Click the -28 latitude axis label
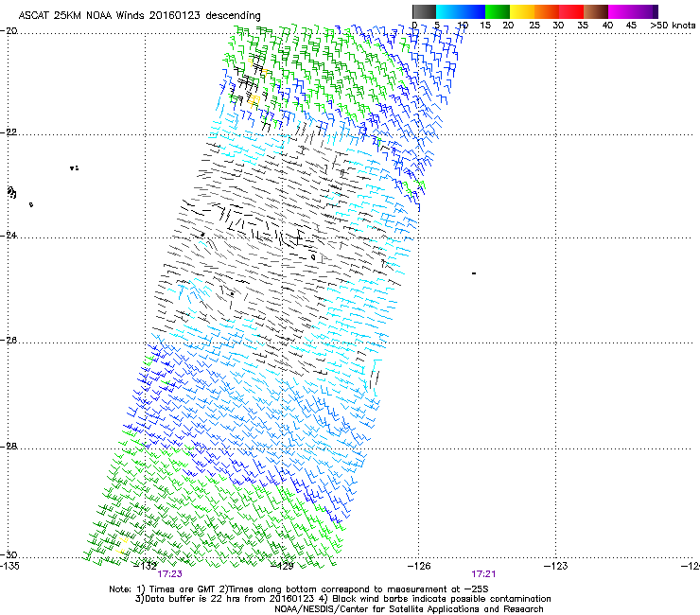The image size is (700, 615). tap(9, 447)
